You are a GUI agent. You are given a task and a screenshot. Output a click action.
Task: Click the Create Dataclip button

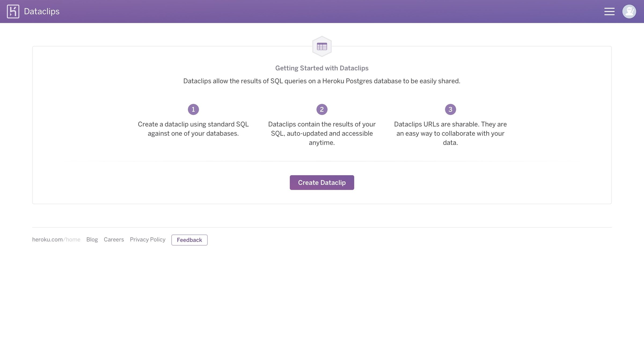click(322, 182)
